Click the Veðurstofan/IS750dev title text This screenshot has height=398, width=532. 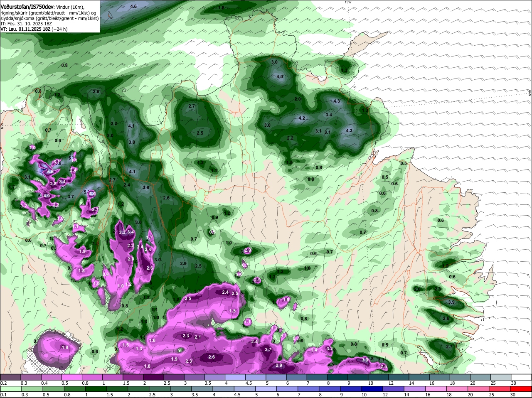[x=27, y=7]
